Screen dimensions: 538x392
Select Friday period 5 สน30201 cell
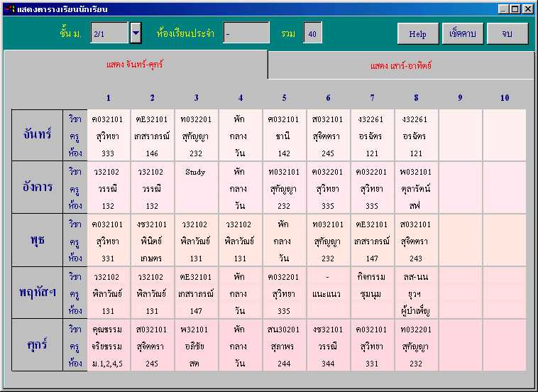pyautogui.click(x=284, y=346)
